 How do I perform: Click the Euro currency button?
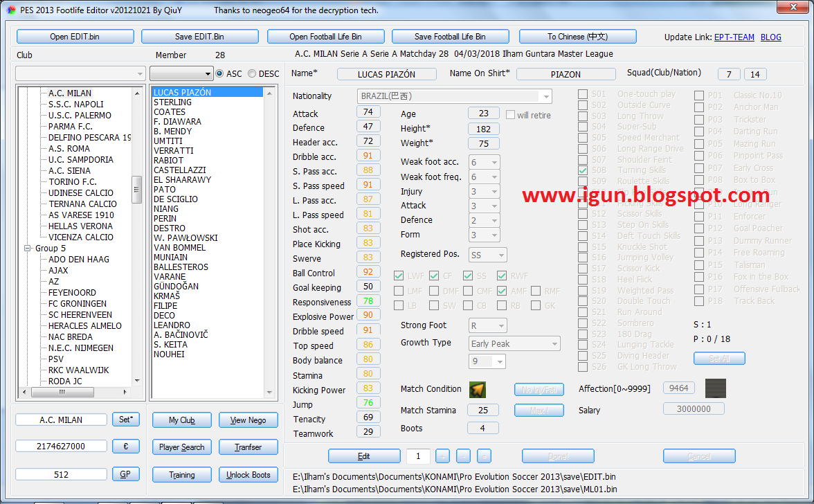pyautogui.click(x=126, y=447)
